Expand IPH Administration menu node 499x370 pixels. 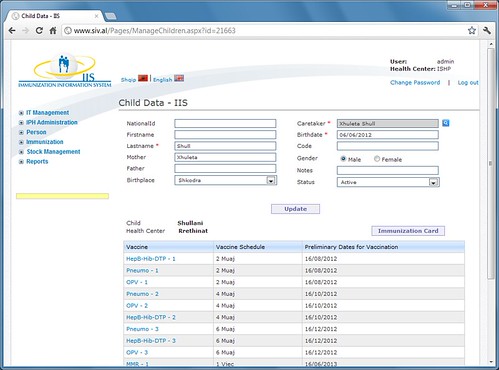tap(21, 123)
